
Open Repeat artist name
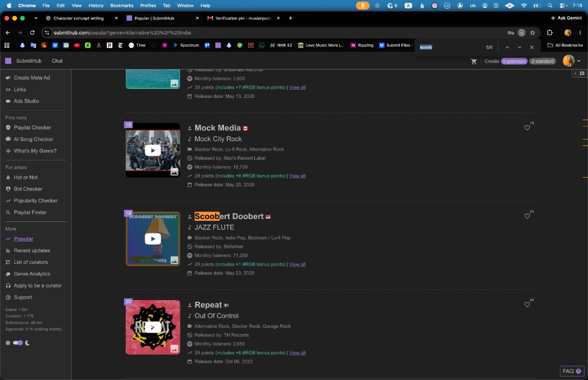point(208,305)
